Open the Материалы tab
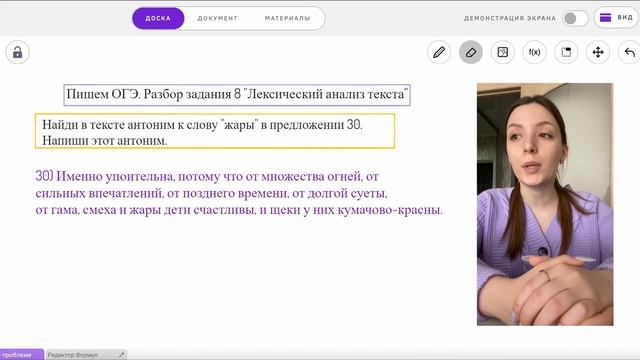This screenshot has height=360, width=640. click(287, 18)
